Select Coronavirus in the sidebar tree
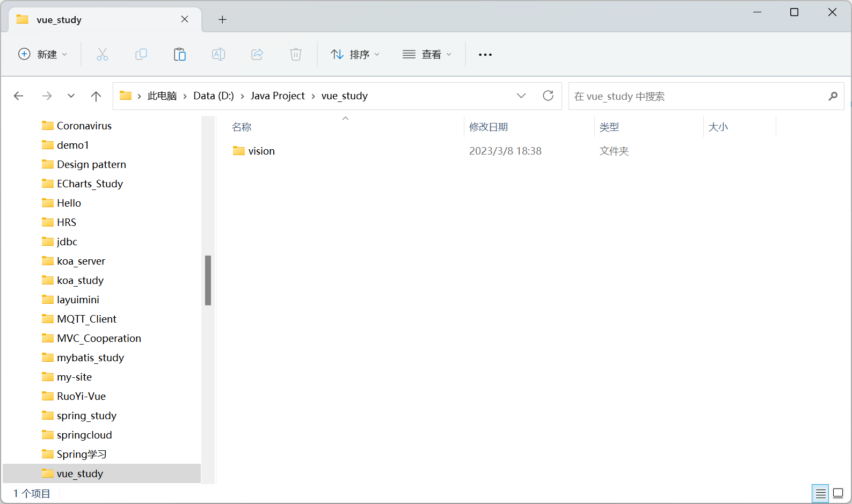Image resolution: width=852 pixels, height=504 pixels. point(84,126)
